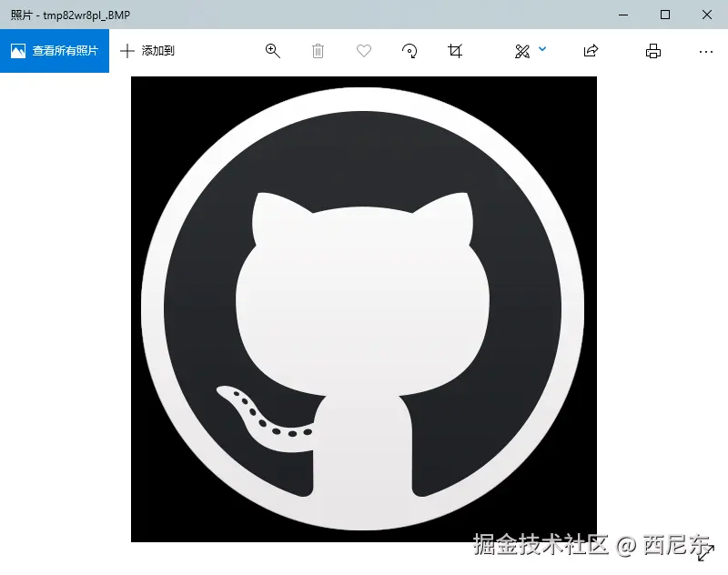Delete the photo with the trash icon
The image size is (728, 575).
pyautogui.click(x=318, y=51)
